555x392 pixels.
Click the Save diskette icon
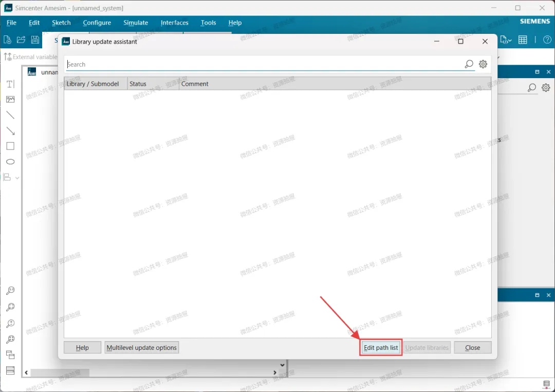(x=35, y=40)
